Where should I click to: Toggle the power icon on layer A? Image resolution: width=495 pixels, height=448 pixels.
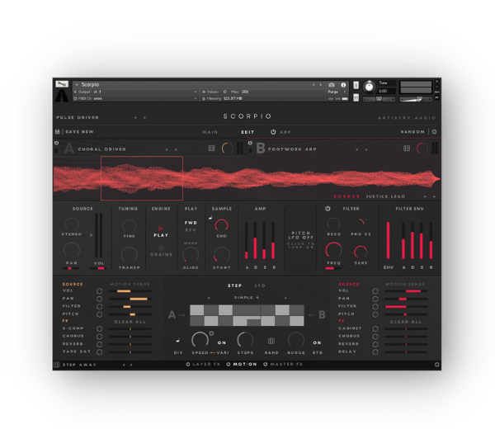coord(57,144)
